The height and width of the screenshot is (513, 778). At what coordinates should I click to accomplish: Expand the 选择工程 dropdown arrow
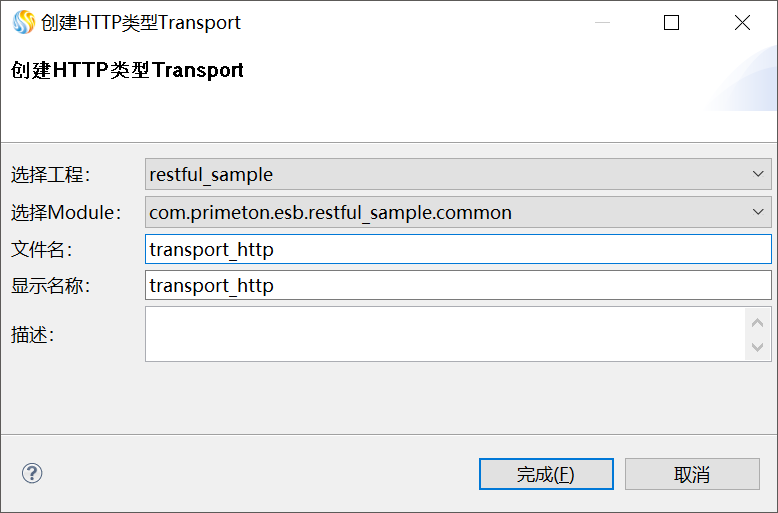(x=758, y=174)
